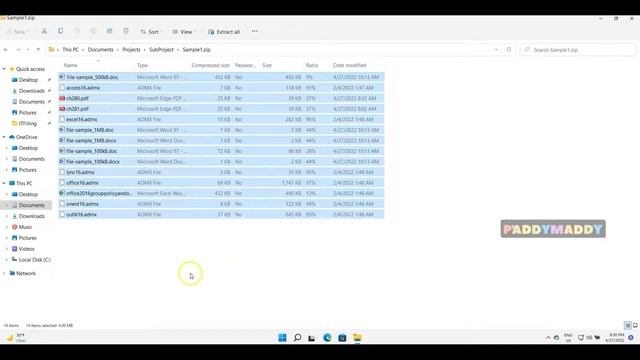Sort by Name column header
The height and width of the screenshot is (360, 640).
(x=71, y=65)
